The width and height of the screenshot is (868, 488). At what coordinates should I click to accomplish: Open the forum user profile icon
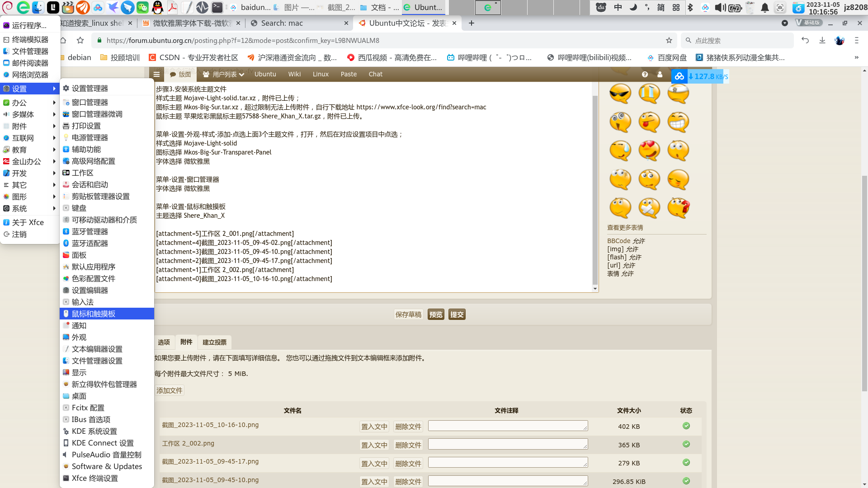[660, 74]
